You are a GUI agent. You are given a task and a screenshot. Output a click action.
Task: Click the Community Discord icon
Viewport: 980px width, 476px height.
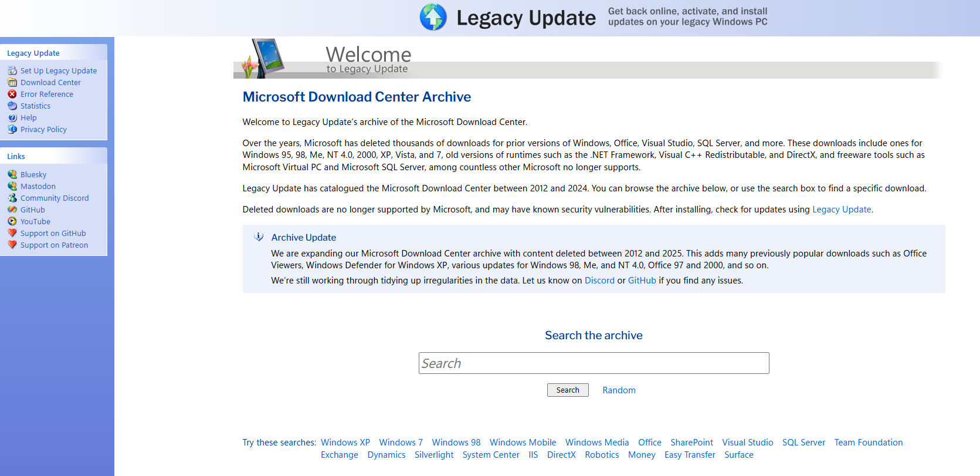(x=12, y=198)
